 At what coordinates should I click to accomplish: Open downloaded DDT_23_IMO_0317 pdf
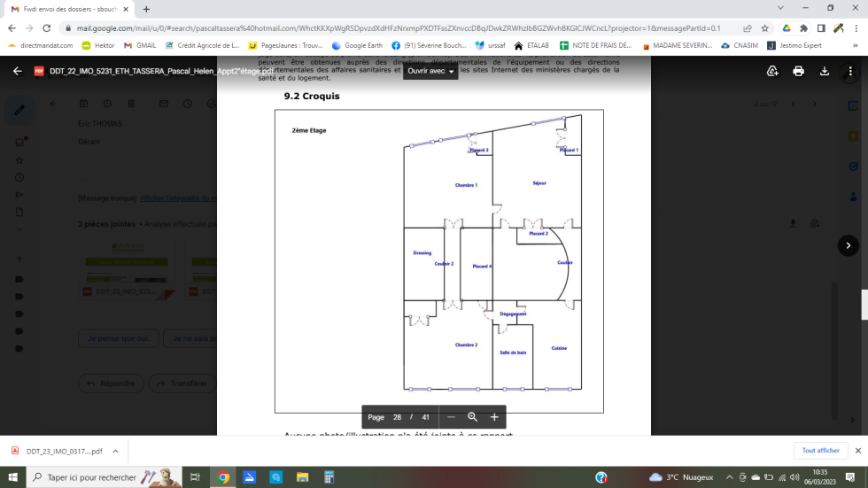tap(58, 451)
